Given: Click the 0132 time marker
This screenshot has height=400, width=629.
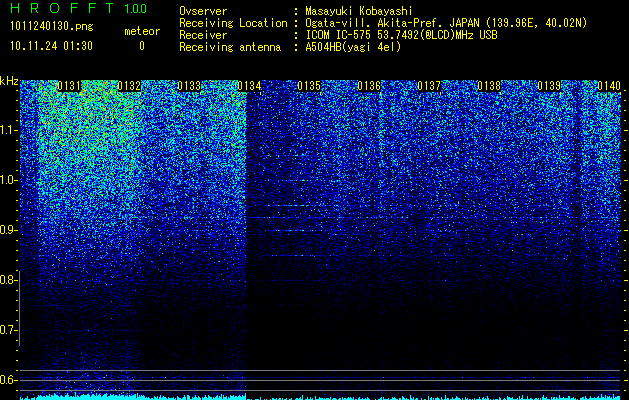Looking at the screenshot, I should pos(129,86).
